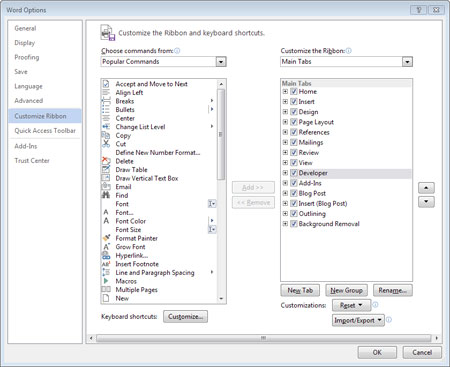Image resolution: width=450 pixels, height=367 pixels.
Task: Expand the View tab tree node
Action: tap(285, 163)
